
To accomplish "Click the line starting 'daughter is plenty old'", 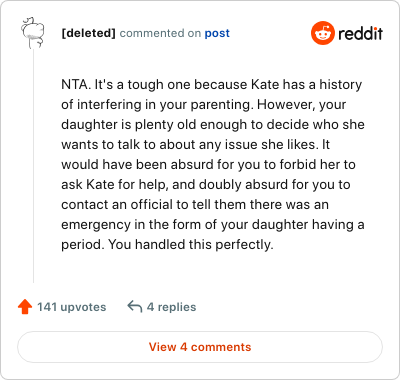I will (x=213, y=125).
